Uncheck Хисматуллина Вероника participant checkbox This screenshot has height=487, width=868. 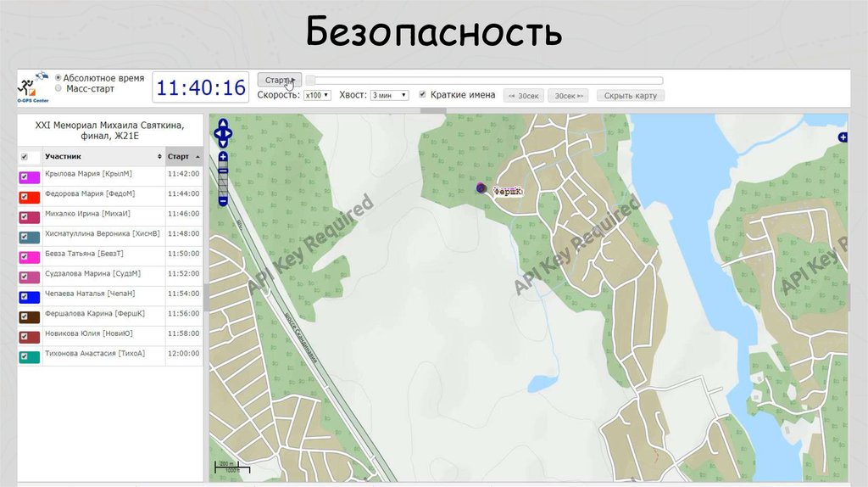click(x=24, y=237)
